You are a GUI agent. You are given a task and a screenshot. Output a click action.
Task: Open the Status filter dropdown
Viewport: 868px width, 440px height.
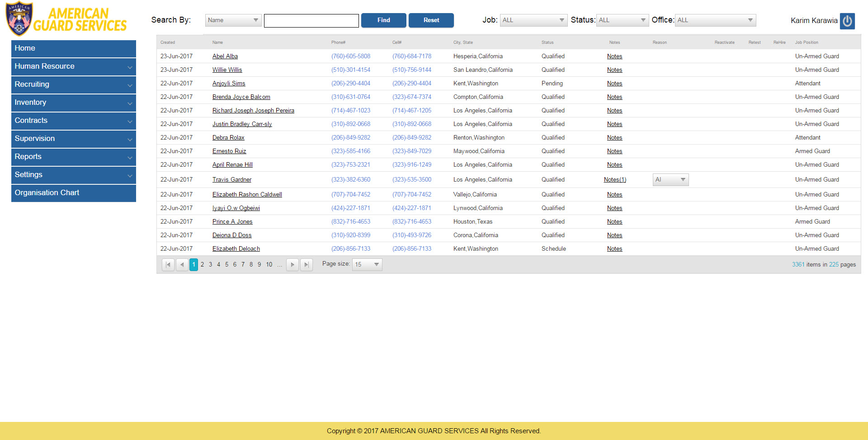coord(622,20)
